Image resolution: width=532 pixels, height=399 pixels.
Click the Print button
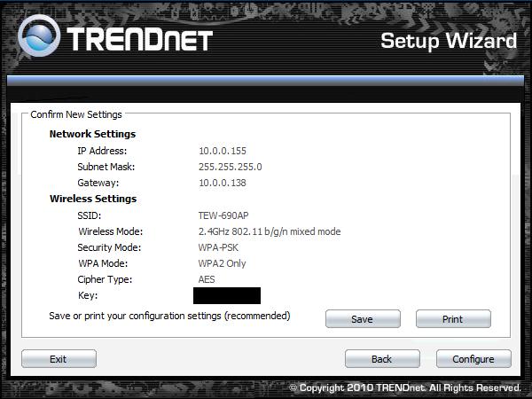click(x=453, y=319)
